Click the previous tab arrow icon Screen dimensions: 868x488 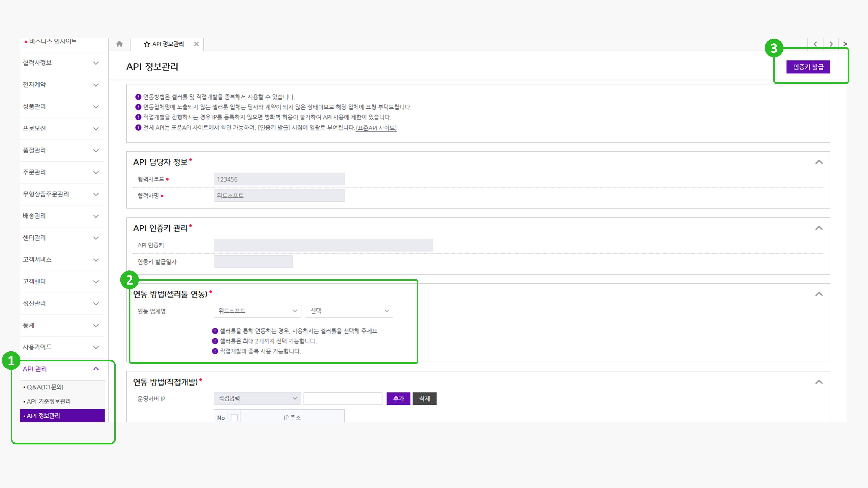click(x=815, y=44)
